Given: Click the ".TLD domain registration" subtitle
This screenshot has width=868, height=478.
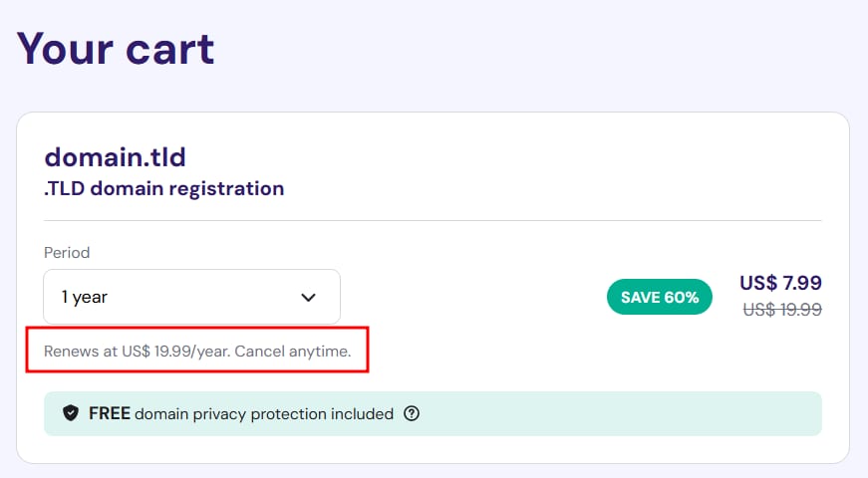Looking at the screenshot, I should coord(164,188).
